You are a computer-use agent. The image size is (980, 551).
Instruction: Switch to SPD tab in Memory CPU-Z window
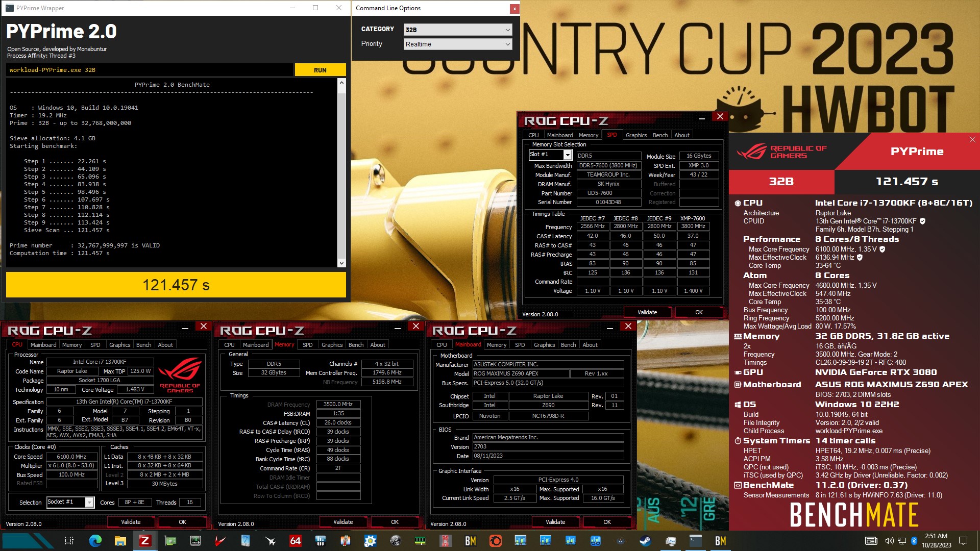(307, 345)
